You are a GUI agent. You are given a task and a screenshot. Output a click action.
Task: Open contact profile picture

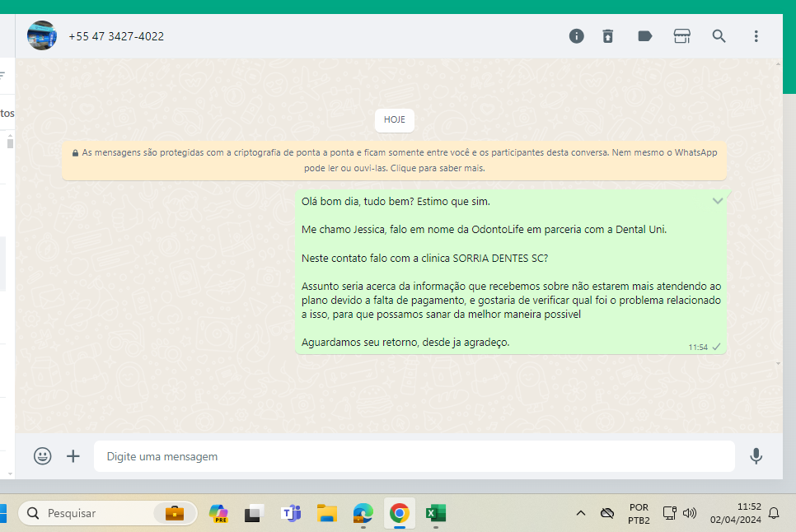pyautogui.click(x=42, y=35)
